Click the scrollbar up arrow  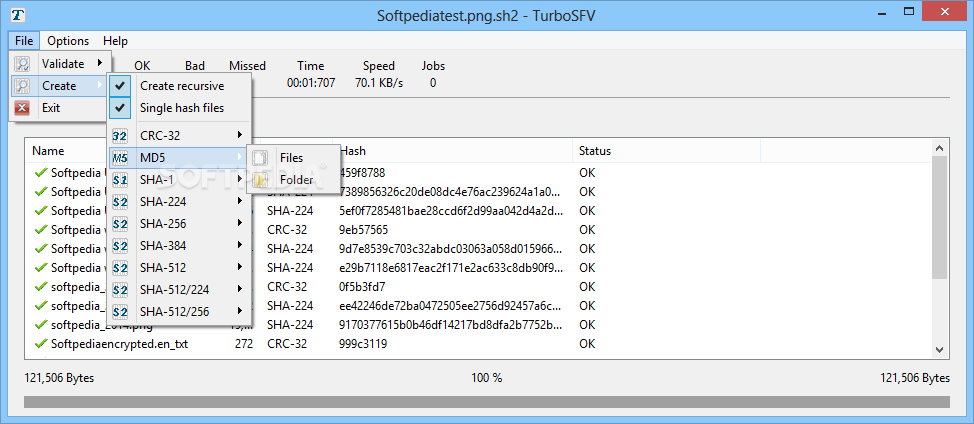[940, 148]
